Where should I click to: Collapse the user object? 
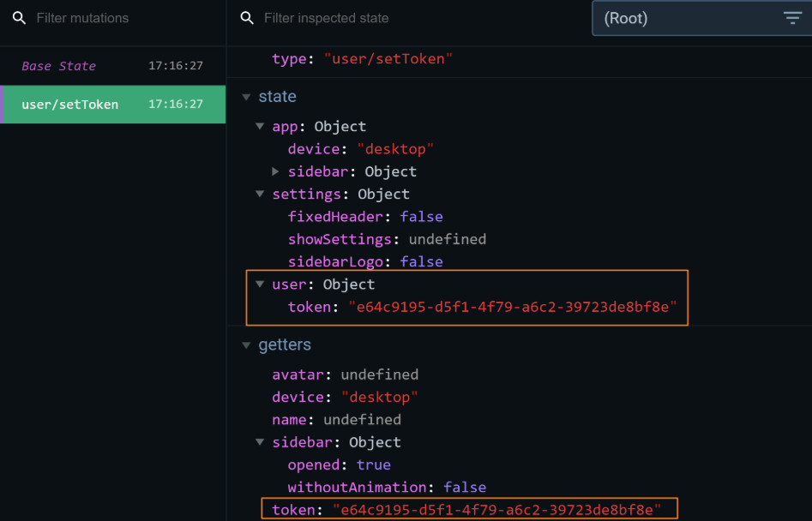260,284
